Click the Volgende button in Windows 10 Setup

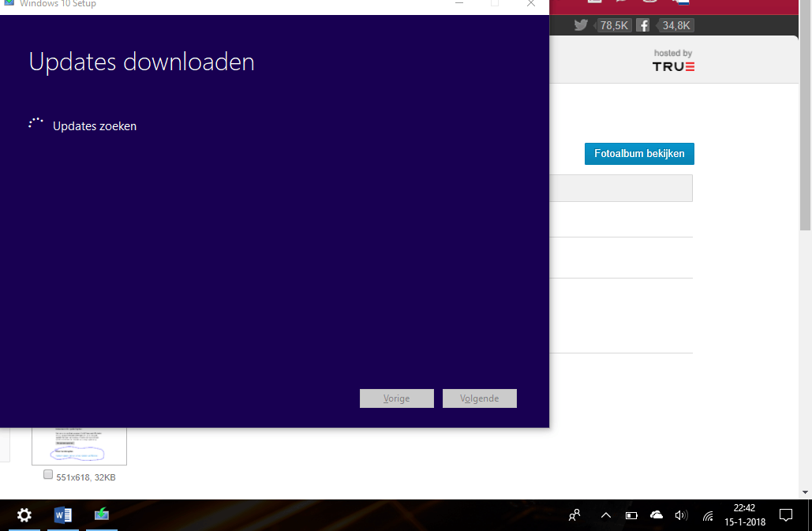[480, 398]
